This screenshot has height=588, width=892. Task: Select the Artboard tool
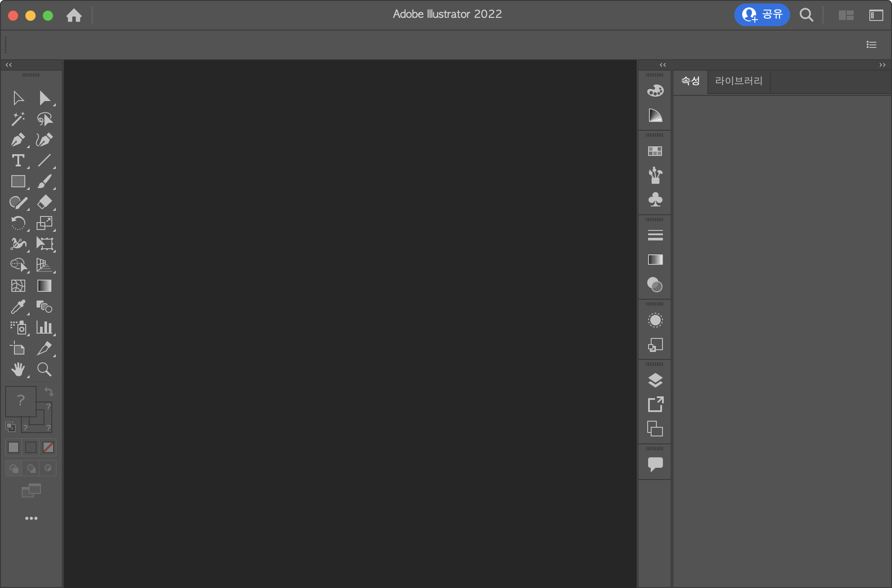(x=18, y=348)
